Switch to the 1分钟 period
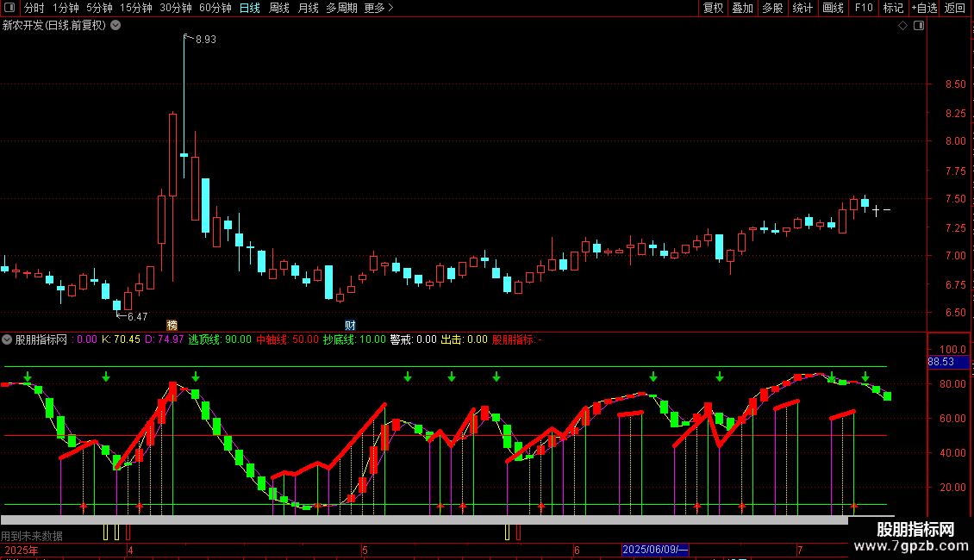 pos(66,8)
